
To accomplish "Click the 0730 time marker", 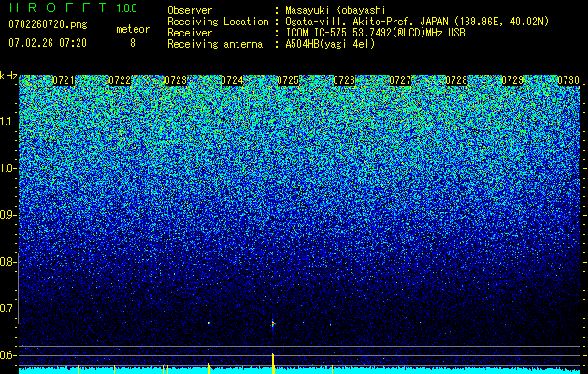I will coord(568,80).
